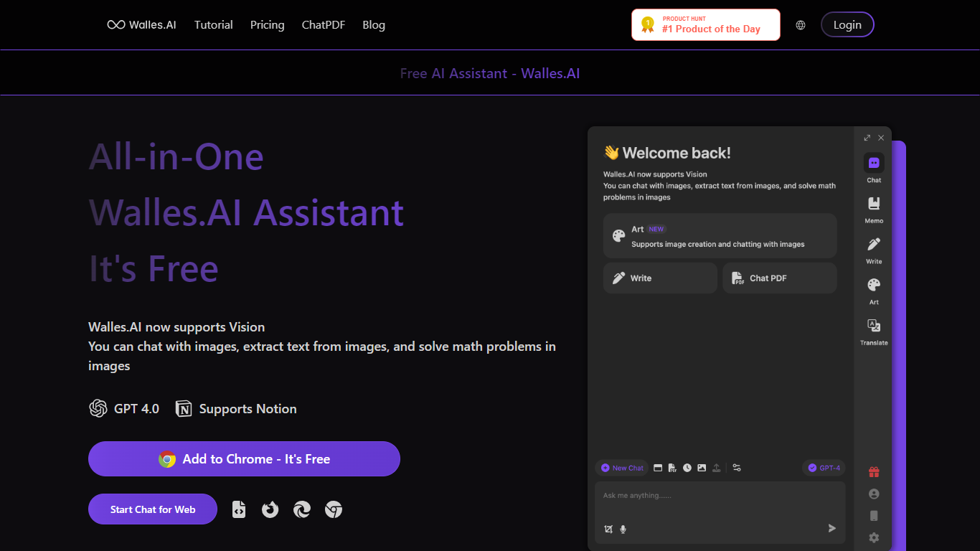Screen dimensions: 980x551
Task: Go to the Tutorial page
Action: point(214,25)
